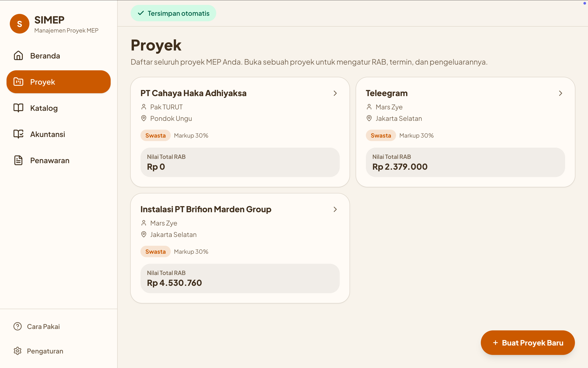Open Pengaturan settings page
Screen dimensions: 588x368
coord(59,351)
